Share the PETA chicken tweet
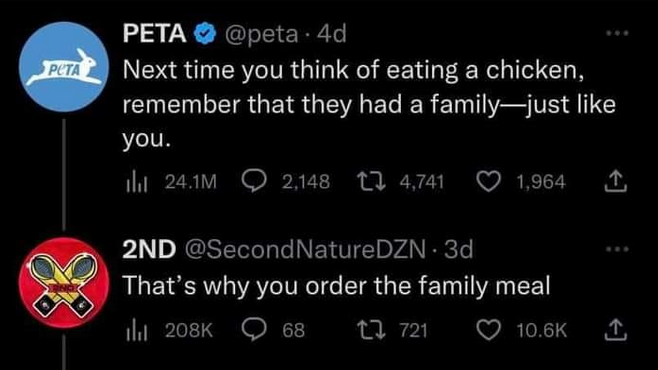 coord(615,181)
